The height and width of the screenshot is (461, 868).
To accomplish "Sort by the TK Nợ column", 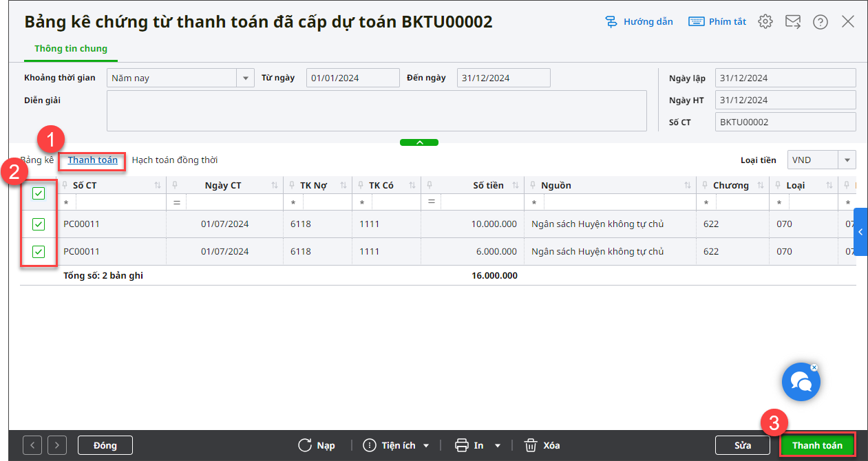I will (343, 186).
